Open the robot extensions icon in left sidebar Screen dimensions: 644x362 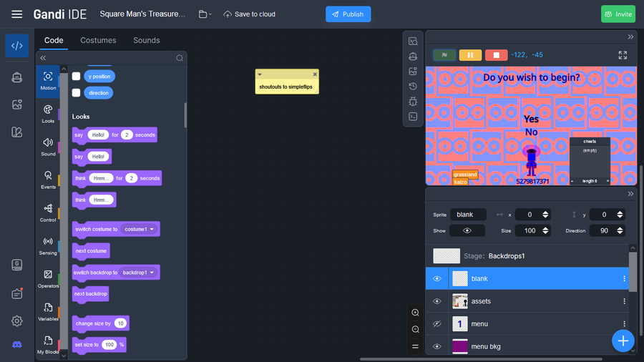click(x=17, y=77)
